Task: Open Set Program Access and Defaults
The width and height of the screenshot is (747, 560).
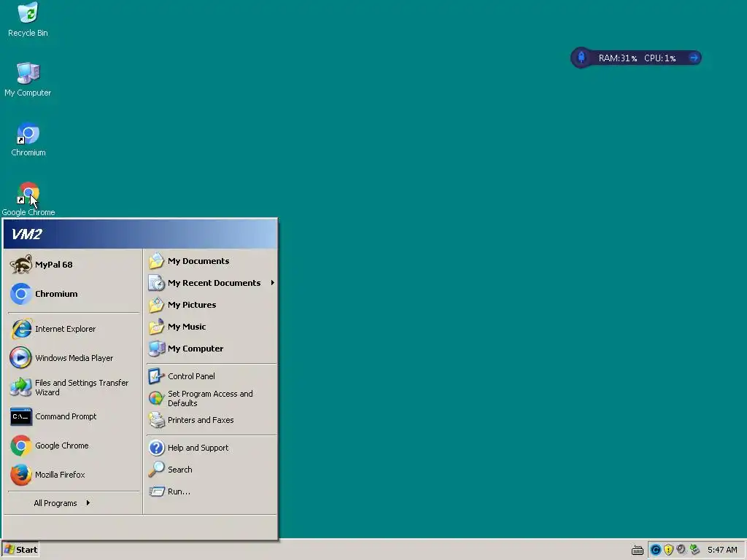Action: pyautogui.click(x=211, y=398)
